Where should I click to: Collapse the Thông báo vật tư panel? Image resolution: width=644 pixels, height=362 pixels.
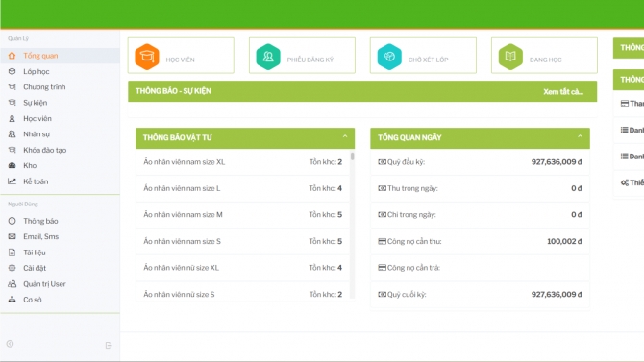pyautogui.click(x=345, y=136)
